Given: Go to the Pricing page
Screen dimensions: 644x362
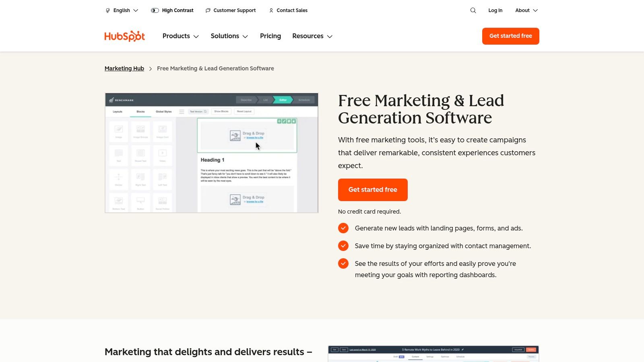Looking at the screenshot, I should pyautogui.click(x=270, y=36).
